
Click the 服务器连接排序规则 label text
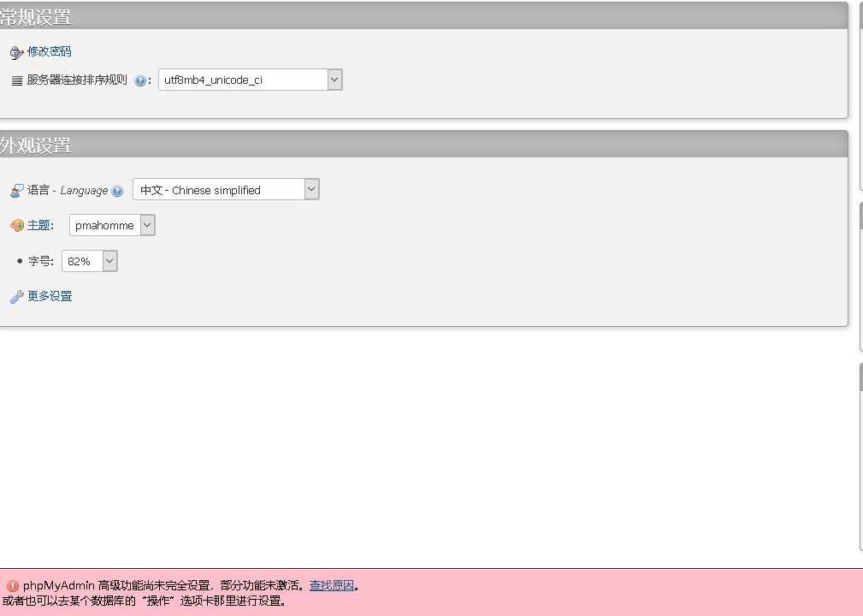77,80
